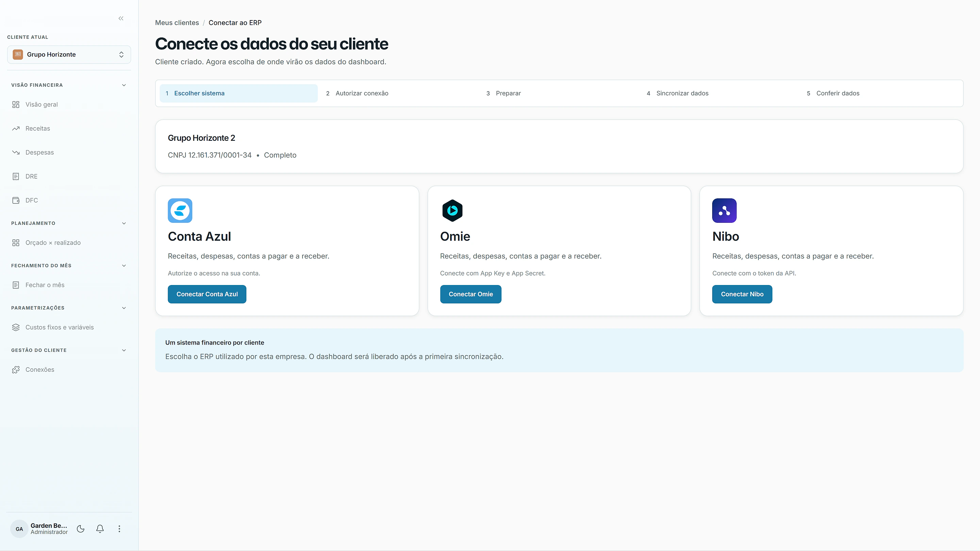Click the Conexões puzzle icon
The image size is (980, 551).
(16, 370)
